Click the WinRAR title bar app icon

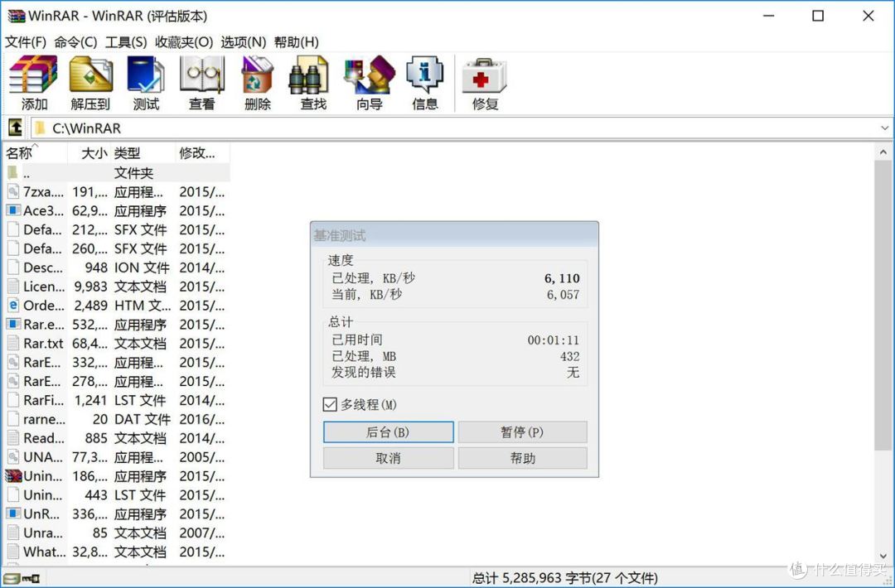[17, 16]
